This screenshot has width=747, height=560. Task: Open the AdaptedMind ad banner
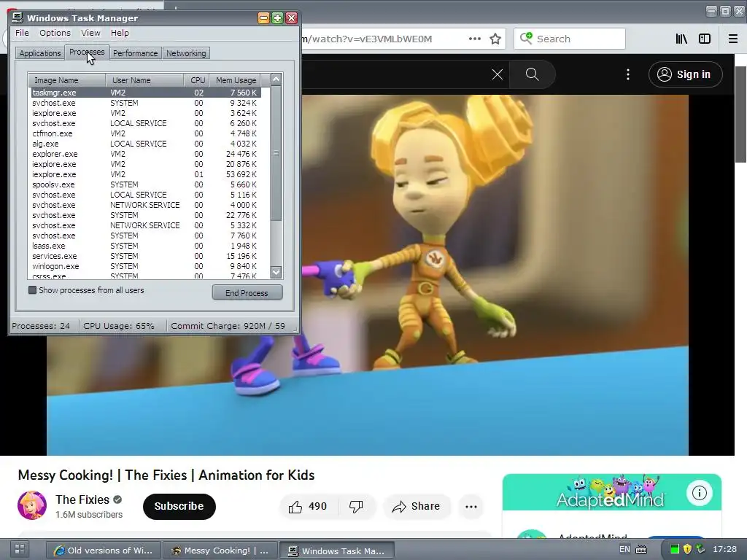pos(612,492)
